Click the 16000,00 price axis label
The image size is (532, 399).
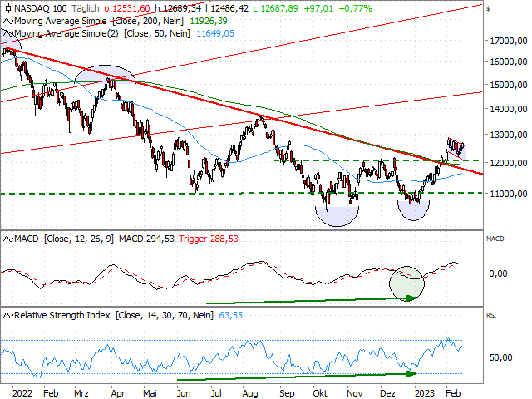509,62
